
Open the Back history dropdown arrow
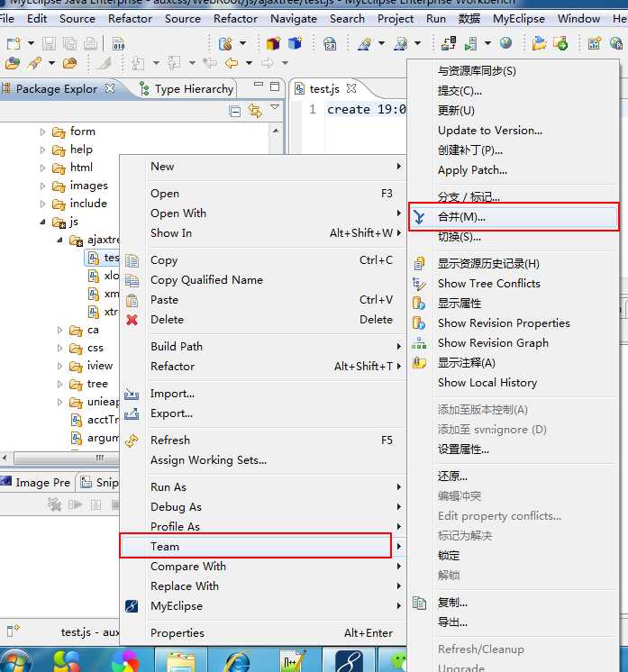pos(249,63)
